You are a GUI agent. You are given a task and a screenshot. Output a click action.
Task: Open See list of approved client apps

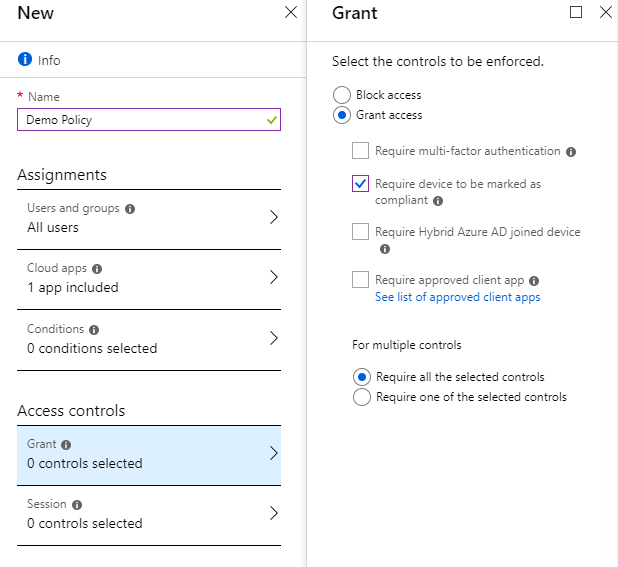coord(457,297)
